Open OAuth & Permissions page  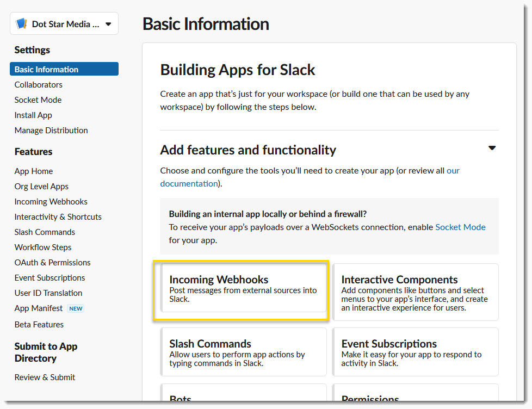(x=53, y=263)
